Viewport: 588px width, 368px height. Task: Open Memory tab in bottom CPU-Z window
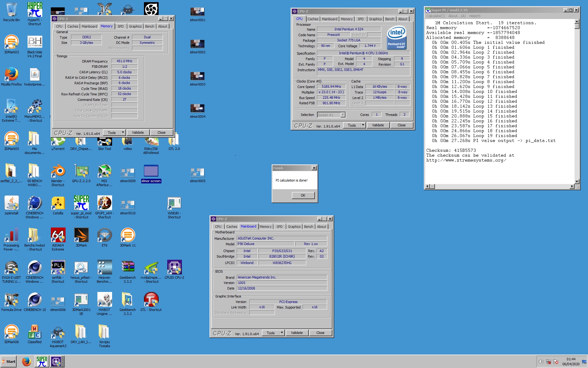[266, 227]
